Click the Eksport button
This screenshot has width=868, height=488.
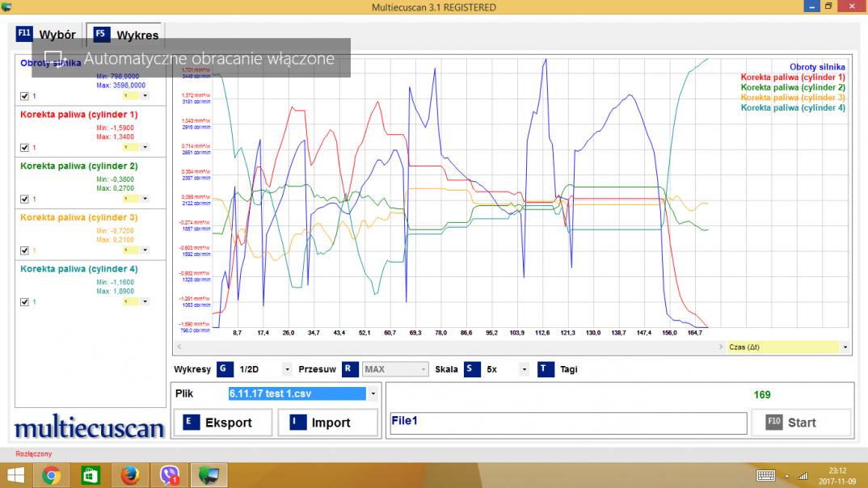tap(223, 423)
